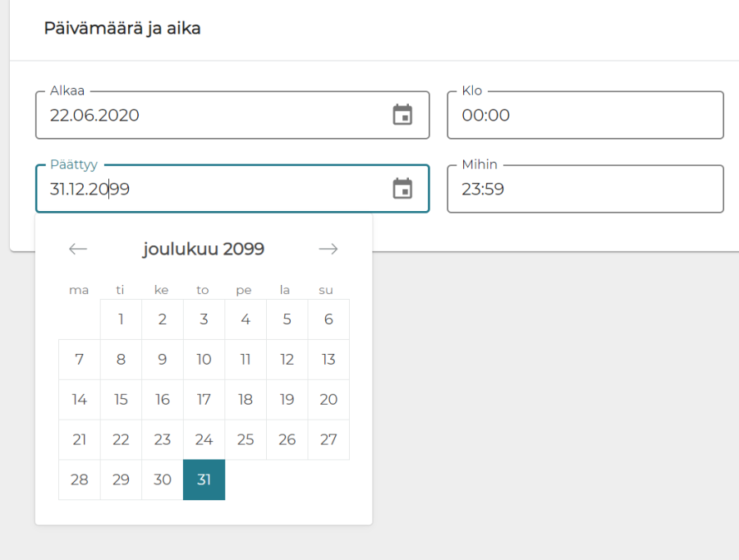
Task: Go to next month with right arrow
Action: coord(328,249)
